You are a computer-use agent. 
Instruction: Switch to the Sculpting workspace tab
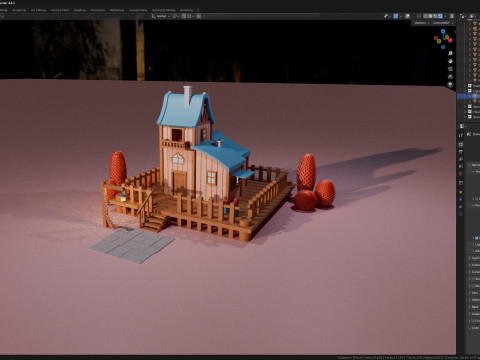coord(19,10)
